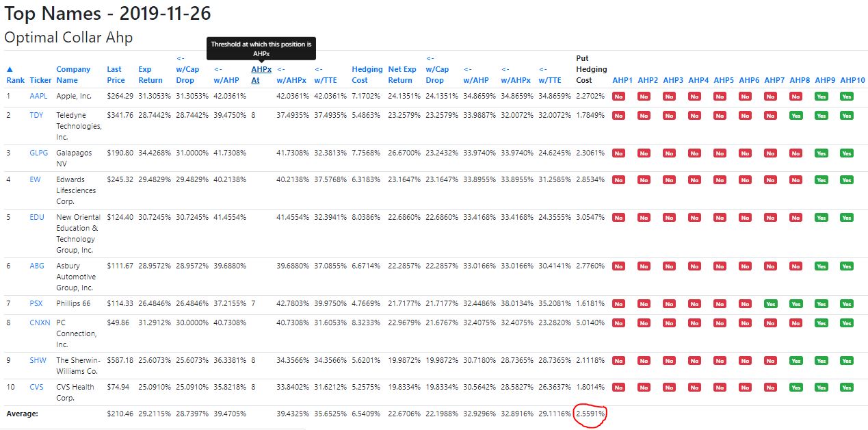The image size is (868, 430).
Task: Sort by AHP9 column header
Action: pos(825,80)
